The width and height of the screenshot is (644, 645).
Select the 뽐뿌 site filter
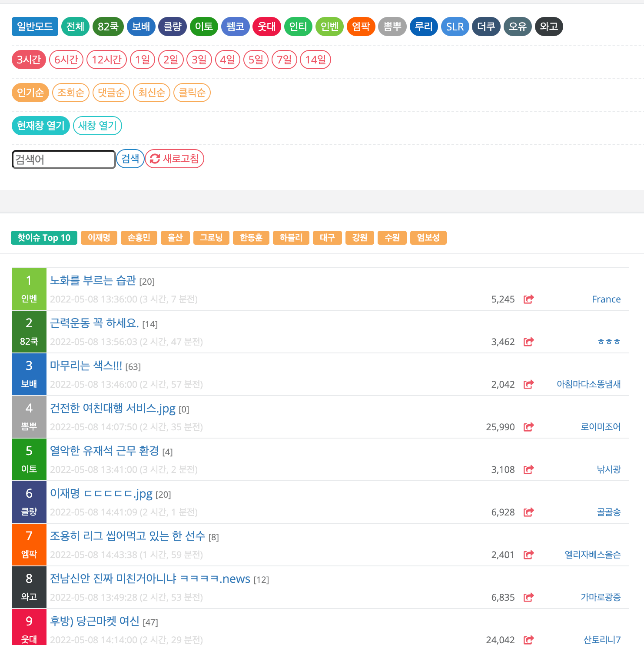coord(392,27)
